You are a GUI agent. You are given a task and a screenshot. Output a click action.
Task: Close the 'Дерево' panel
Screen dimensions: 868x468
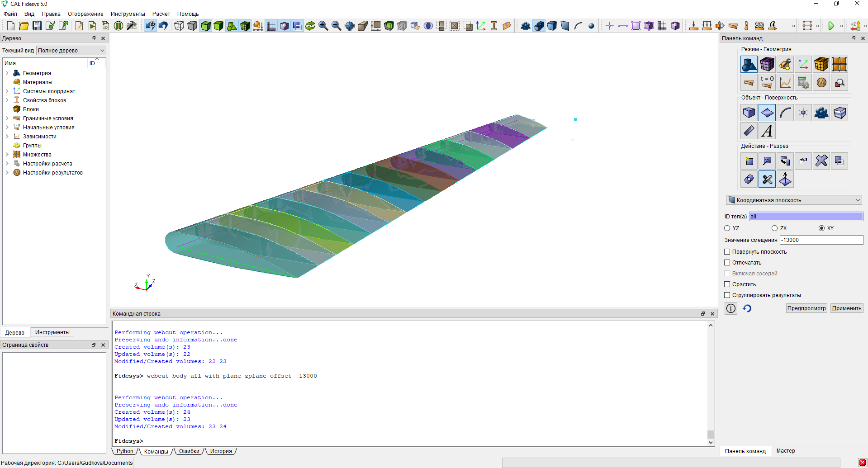[x=103, y=38]
